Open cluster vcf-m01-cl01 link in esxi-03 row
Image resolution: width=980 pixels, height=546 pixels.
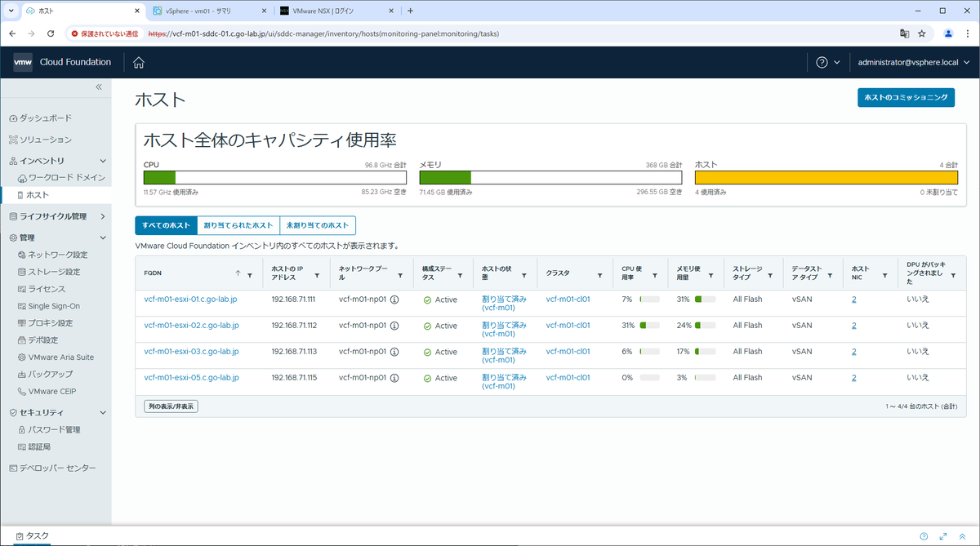pos(568,352)
